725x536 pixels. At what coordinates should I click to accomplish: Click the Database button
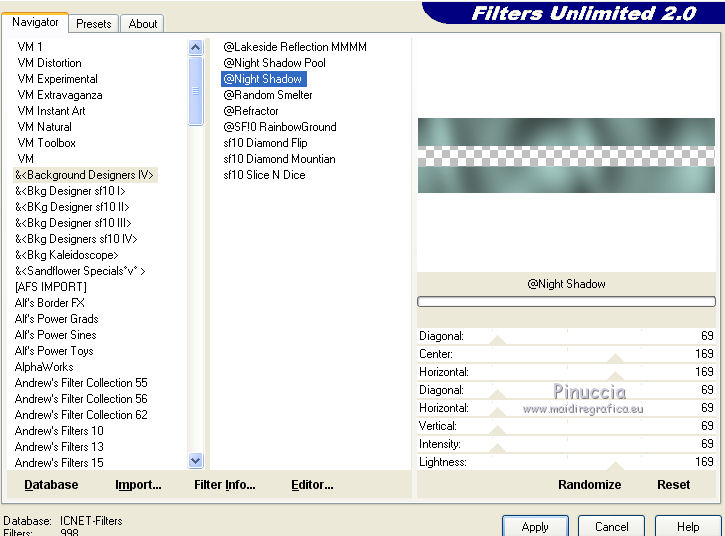coord(51,485)
